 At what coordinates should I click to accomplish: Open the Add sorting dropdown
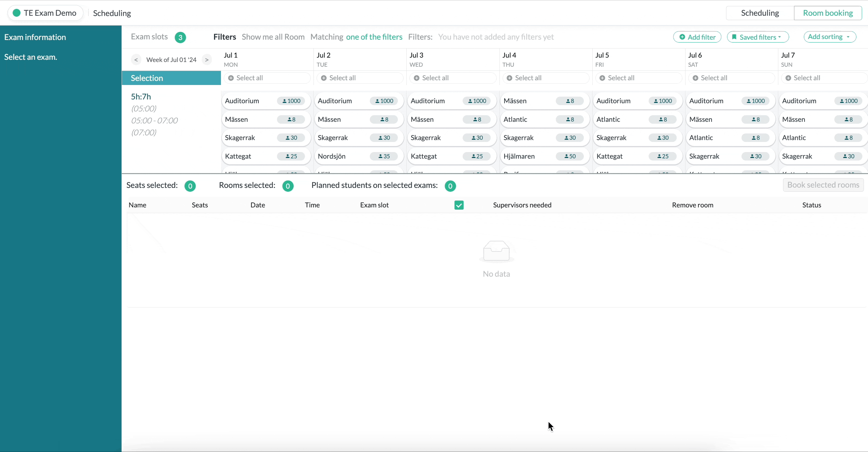tap(830, 37)
